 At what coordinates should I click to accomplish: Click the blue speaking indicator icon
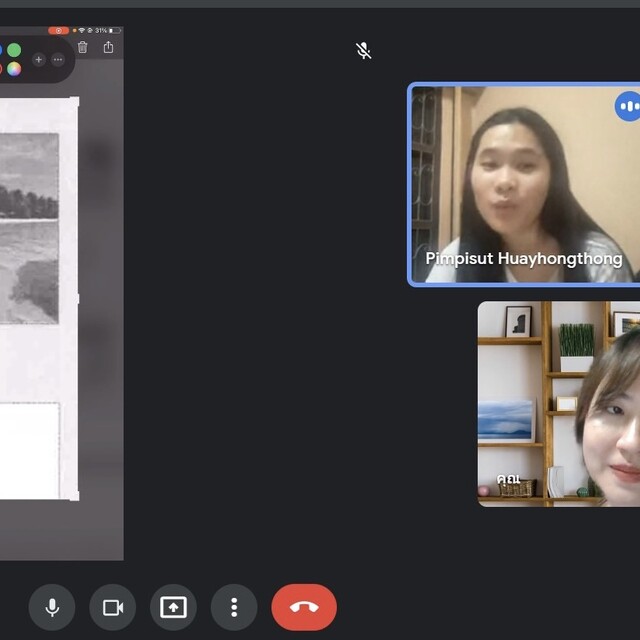click(x=628, y=106)
